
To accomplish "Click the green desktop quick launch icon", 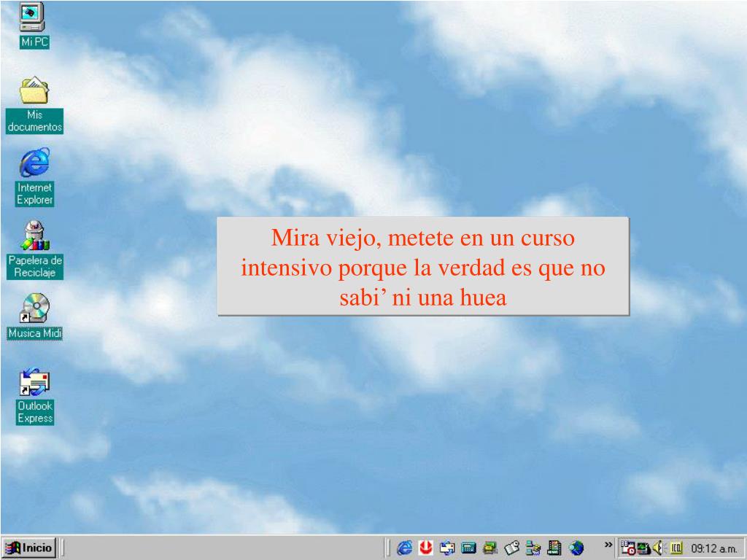I will tap(489, 548).
